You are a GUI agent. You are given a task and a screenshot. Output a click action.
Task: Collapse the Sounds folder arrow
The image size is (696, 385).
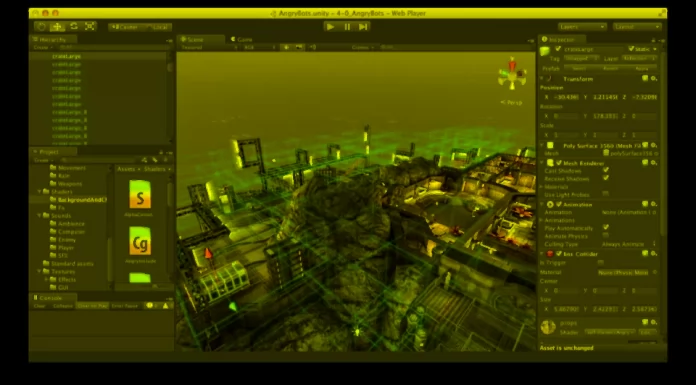[x=39, y=216]
